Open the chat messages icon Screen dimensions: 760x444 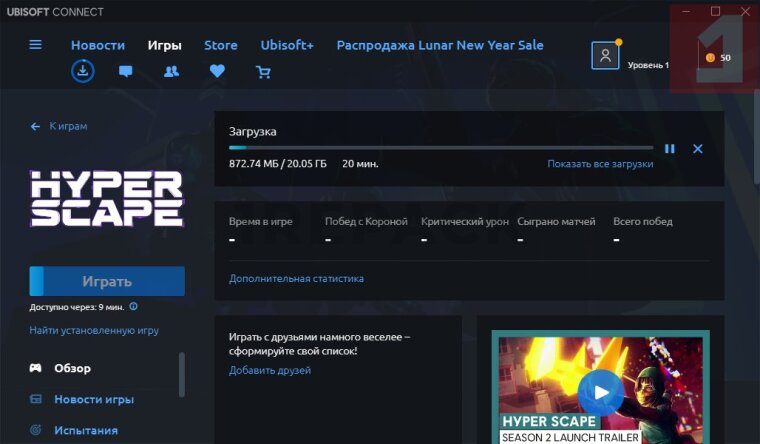tap(126, 72)
